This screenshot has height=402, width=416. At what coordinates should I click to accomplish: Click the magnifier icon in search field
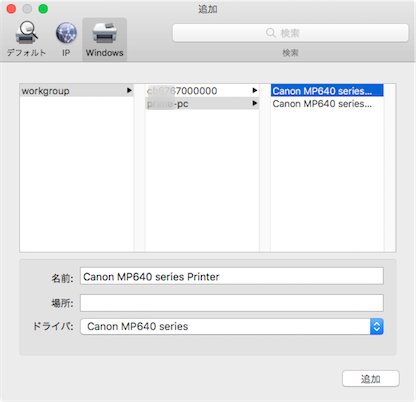(271, 33)
